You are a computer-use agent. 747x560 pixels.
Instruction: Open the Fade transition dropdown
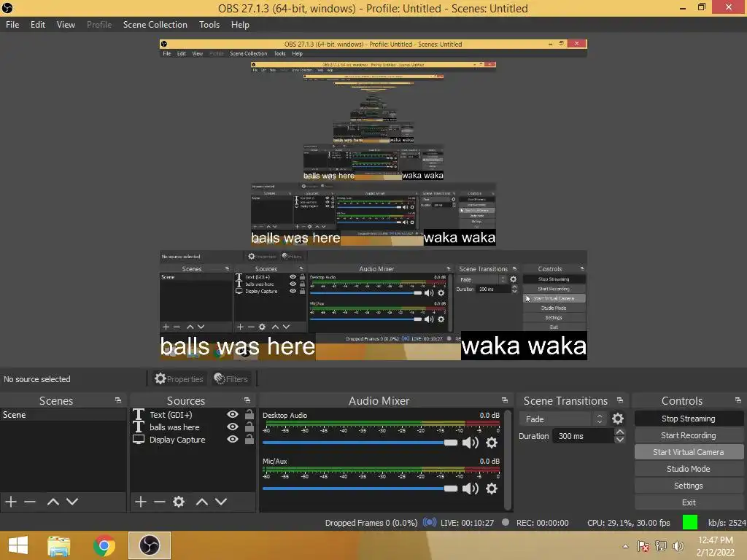[x=562, y=419]
